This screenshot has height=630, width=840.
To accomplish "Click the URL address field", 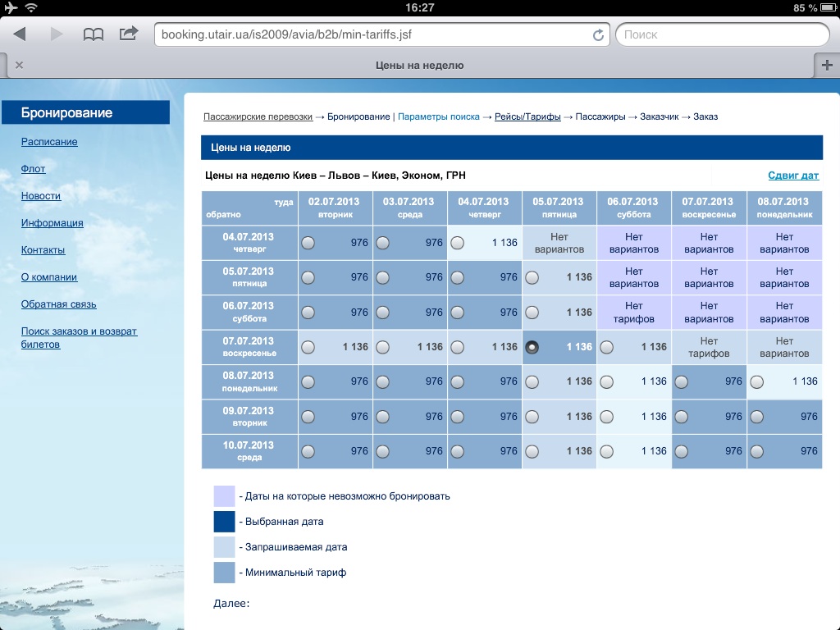I will (x=373, y=34).
